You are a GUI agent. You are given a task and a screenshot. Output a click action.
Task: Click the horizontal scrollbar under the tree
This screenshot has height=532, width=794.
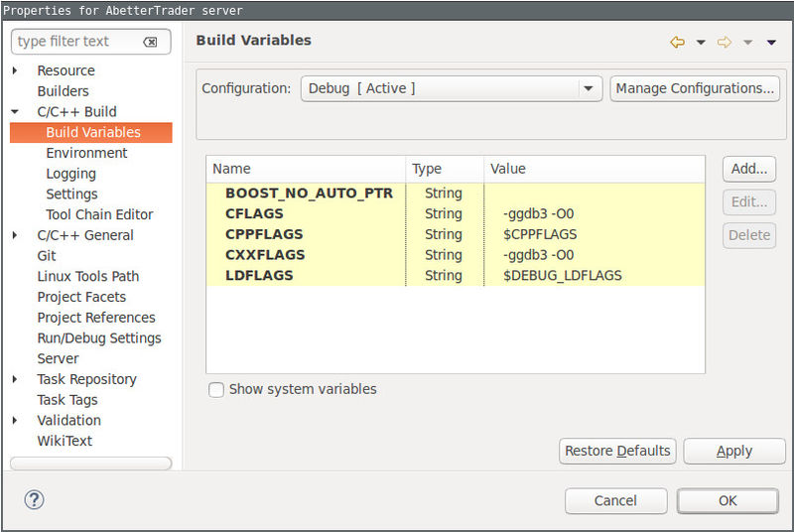tap(91, 464)
